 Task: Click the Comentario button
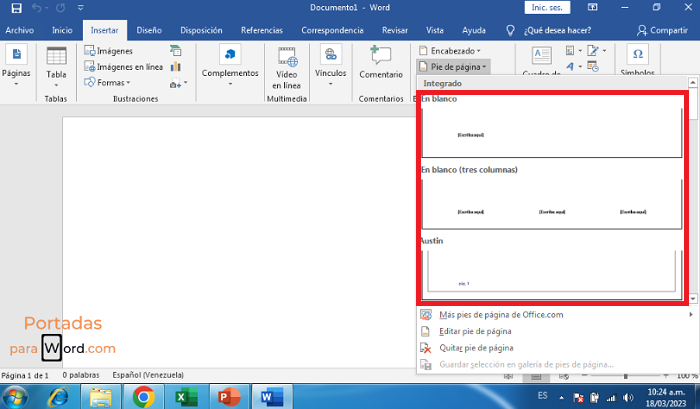381,63
